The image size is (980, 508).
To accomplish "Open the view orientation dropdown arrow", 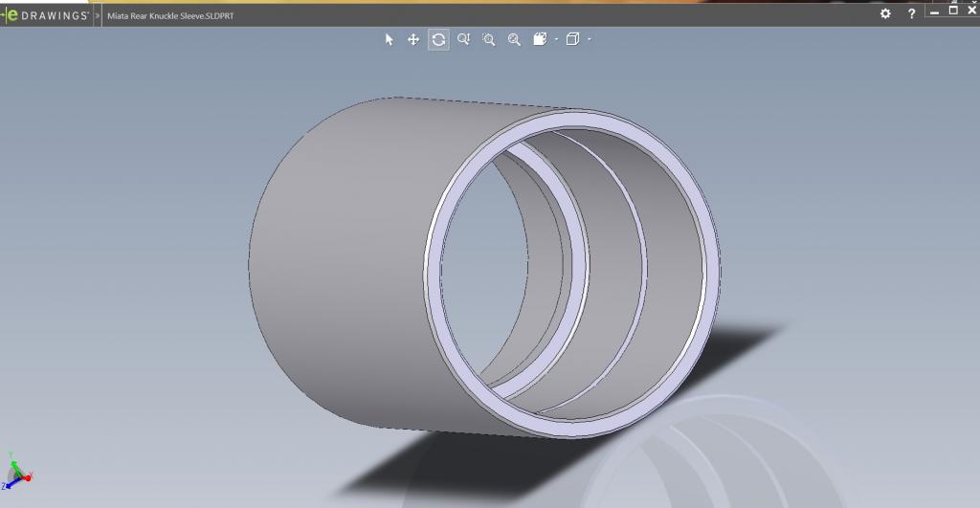I will (x=556, y=40).
